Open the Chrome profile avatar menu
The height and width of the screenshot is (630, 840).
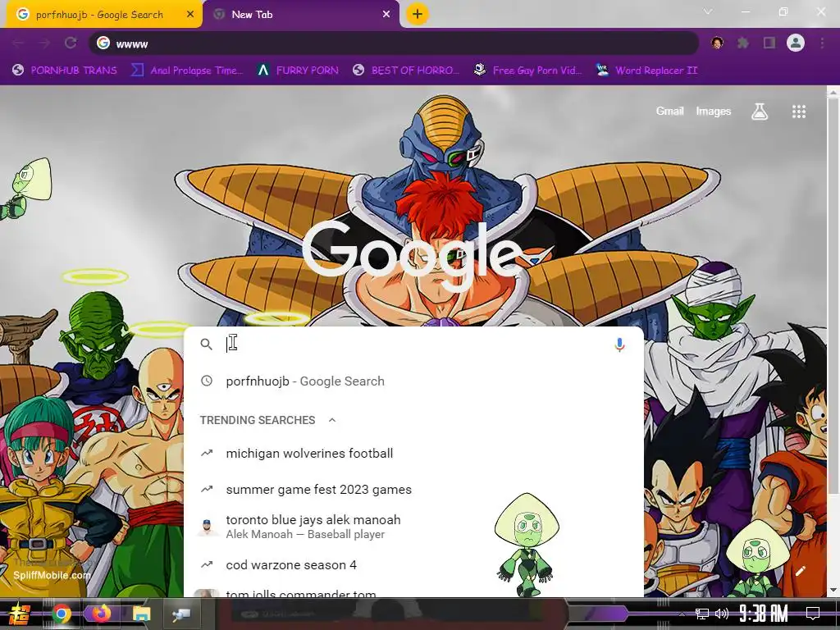[796, 43]
